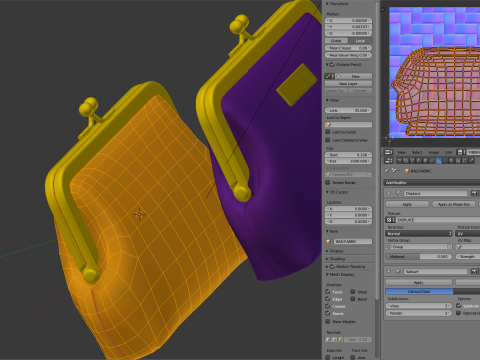The height and width of the screenshot is (360, 480).
Task: Open the Render Layers properties tab icon
Action: [x=406, y=160]
